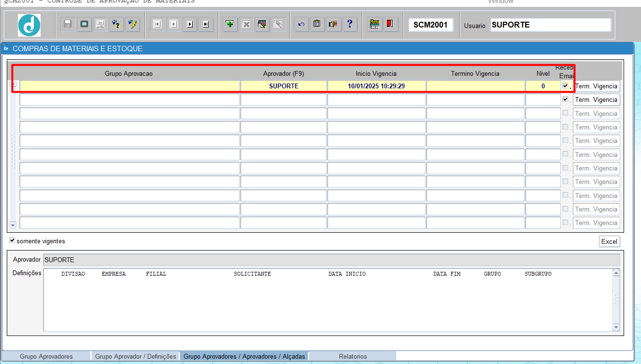Image resolution: width=641 pixels, height=364 pixels.
Task: Click 'DATA INICIO' header in Definições list
Action: click(x=347, y=274)
